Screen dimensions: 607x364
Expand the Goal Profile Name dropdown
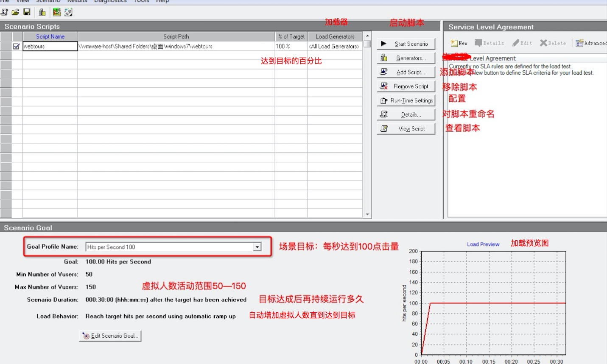257,247
